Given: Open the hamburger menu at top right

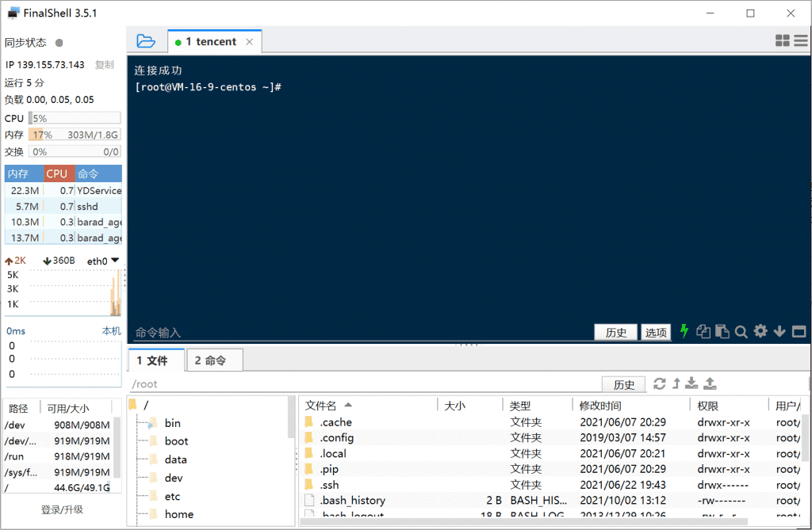Looking at the screenshot, I should pyautogui.click(x=801, y=41).
